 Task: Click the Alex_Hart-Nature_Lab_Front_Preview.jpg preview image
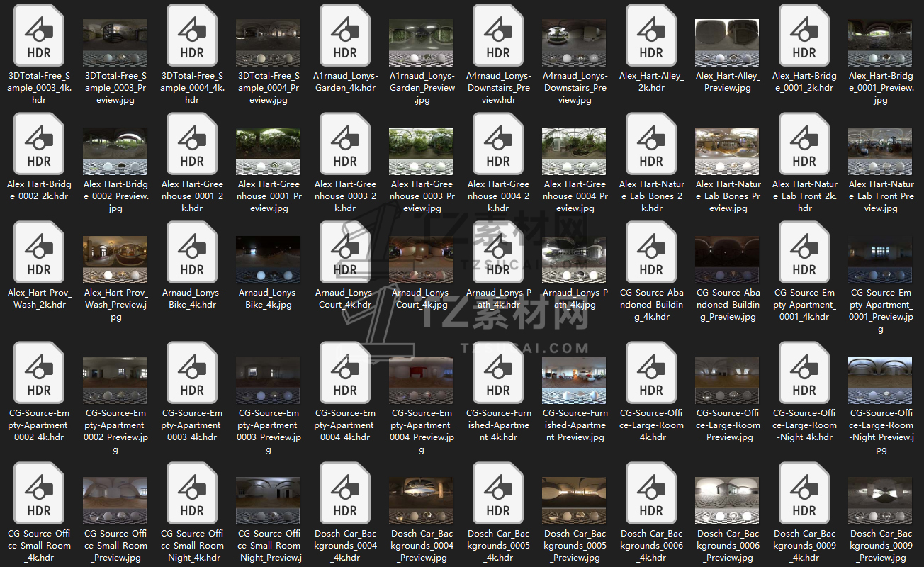tap(881, 152)
